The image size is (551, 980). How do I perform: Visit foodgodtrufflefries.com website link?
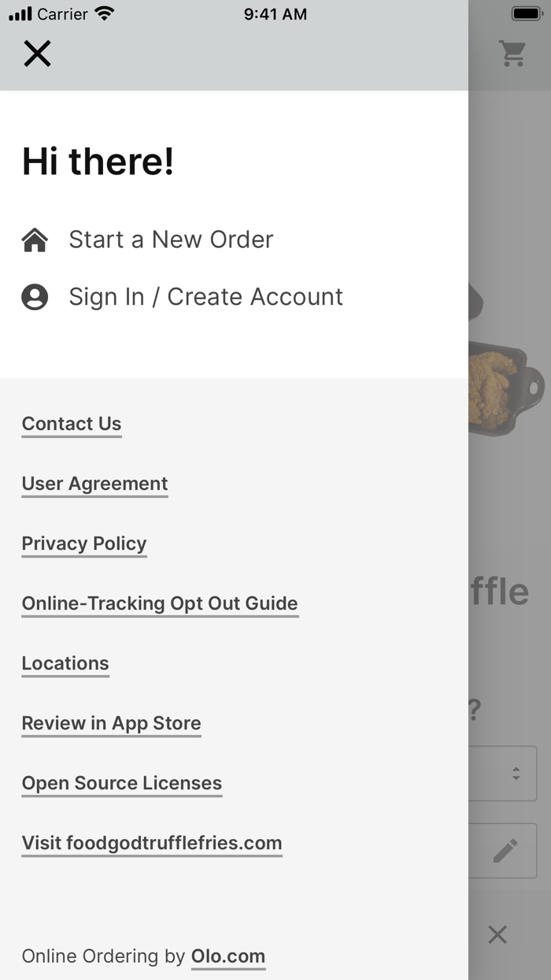pyautogui.click(x=152, y=843)
